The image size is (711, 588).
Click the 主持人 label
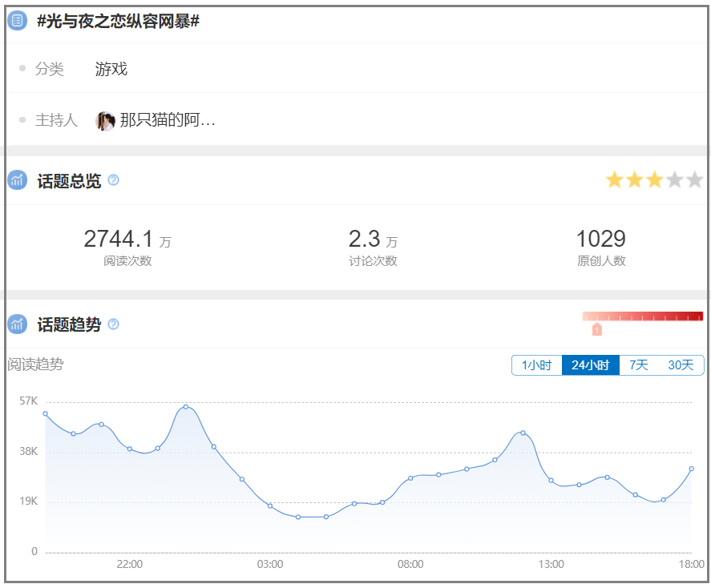(57, 120)
